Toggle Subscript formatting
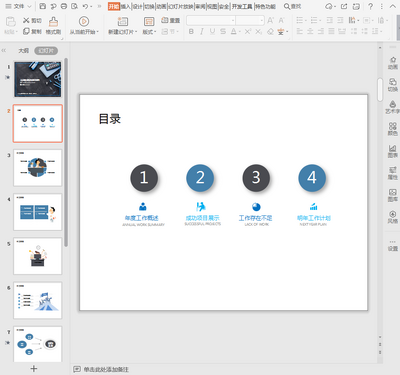The width and height of the screenshot is (400, 375). tap(259, 31)
